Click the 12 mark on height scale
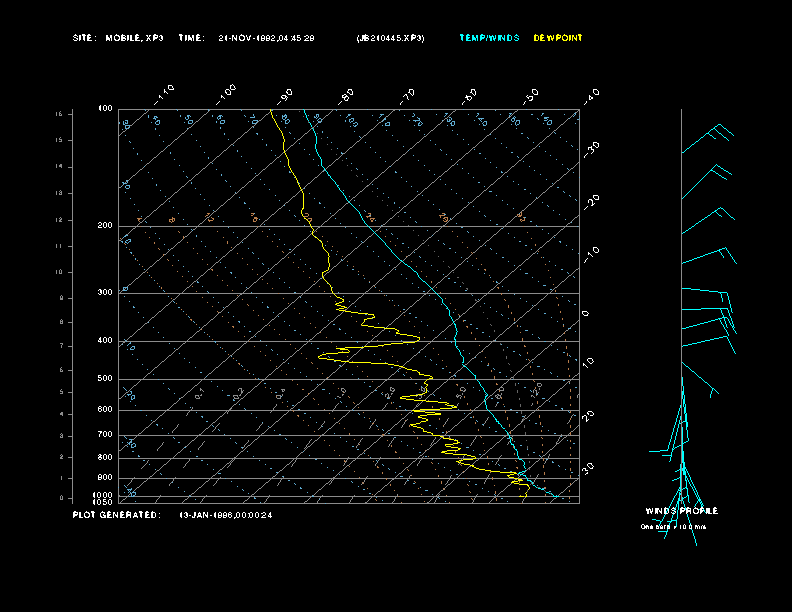Image resolution: width=792 pixels, height=612 pixels. click(59, 220)
